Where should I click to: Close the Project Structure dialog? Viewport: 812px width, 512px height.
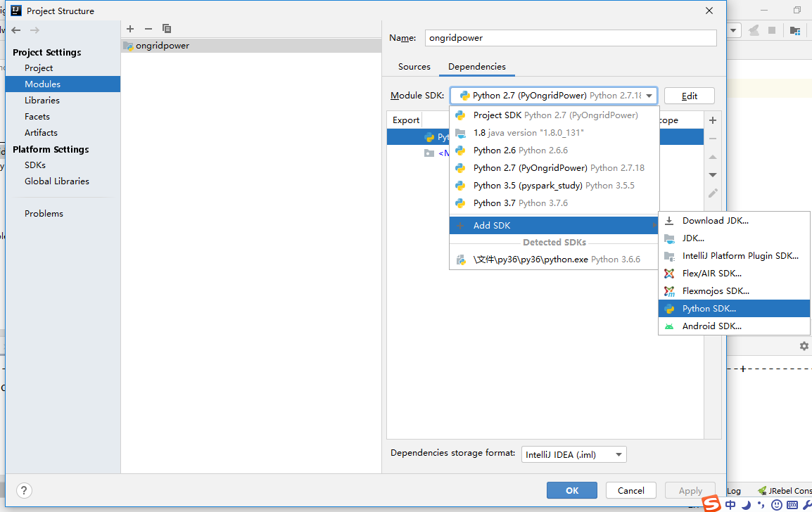coord(709,11)
